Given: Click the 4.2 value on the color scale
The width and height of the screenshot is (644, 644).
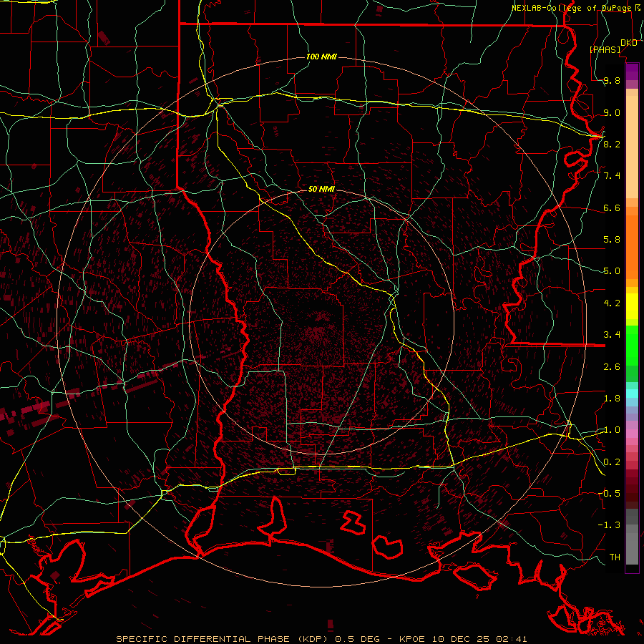Looking at the screenshot, I should pos(612,303).
